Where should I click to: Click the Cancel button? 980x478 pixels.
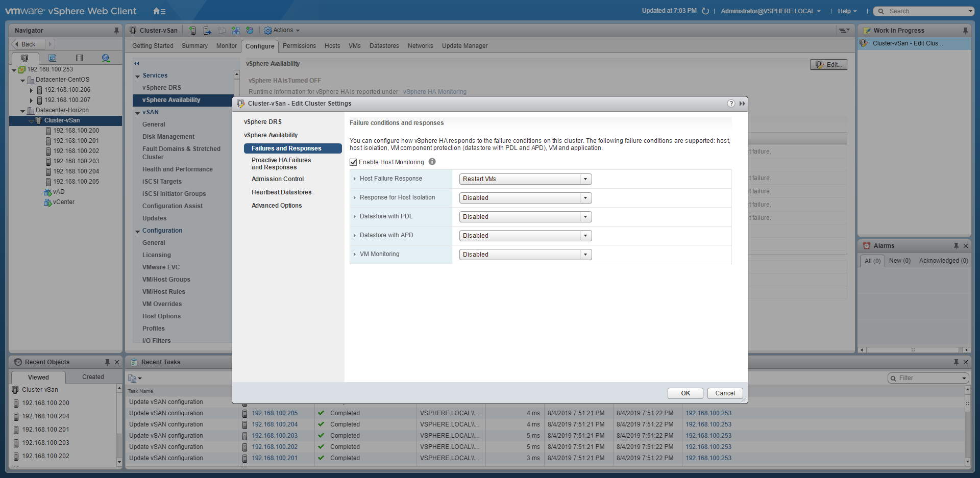pos(725,393)
